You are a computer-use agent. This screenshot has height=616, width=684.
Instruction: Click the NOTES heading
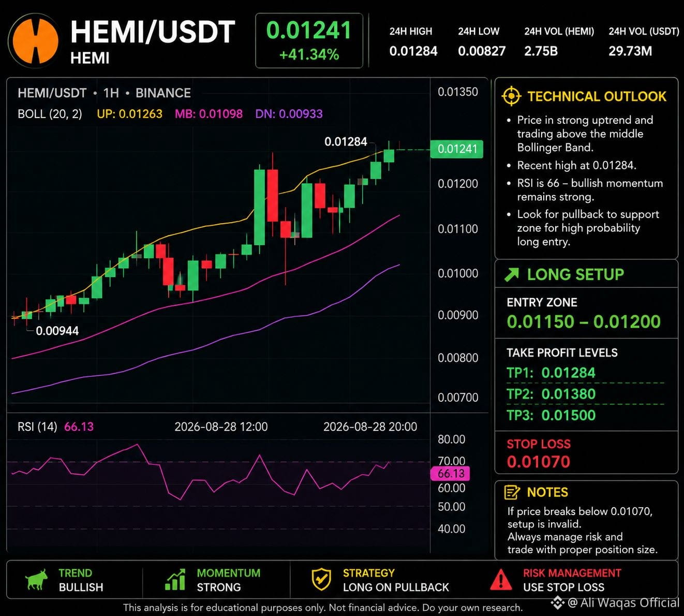tap(547, 492)
